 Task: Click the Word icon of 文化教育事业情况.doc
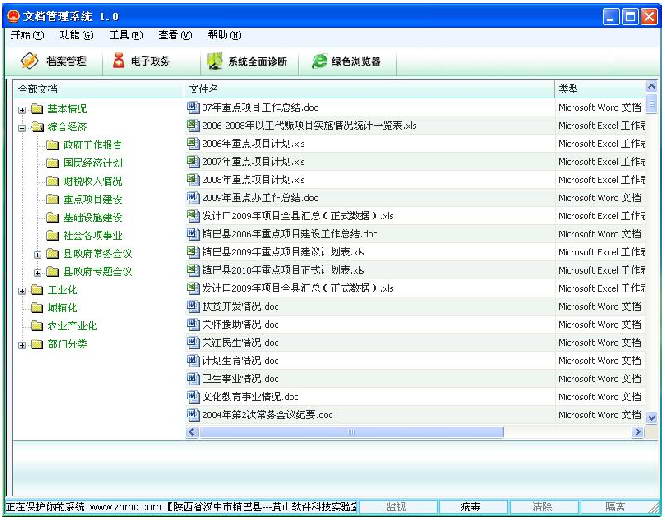(194, 396)
